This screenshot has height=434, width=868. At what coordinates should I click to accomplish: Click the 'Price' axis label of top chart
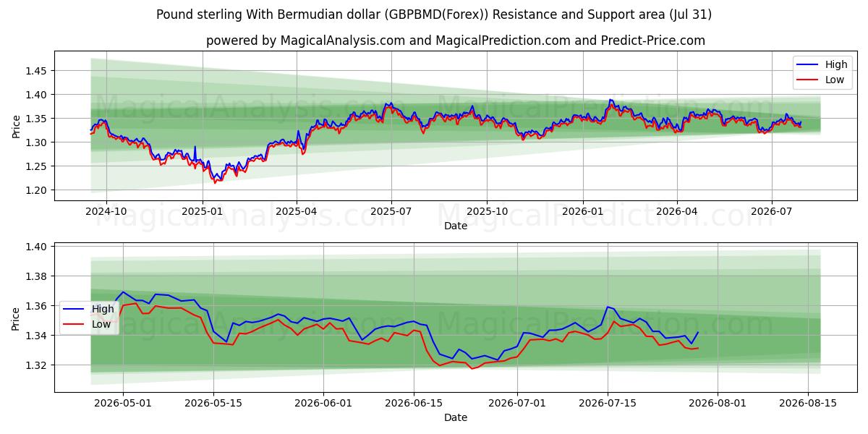pos(17,126)
